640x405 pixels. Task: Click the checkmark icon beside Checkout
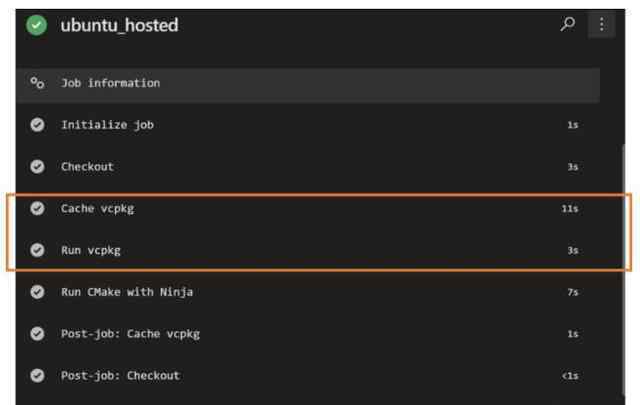click(37, 167)
